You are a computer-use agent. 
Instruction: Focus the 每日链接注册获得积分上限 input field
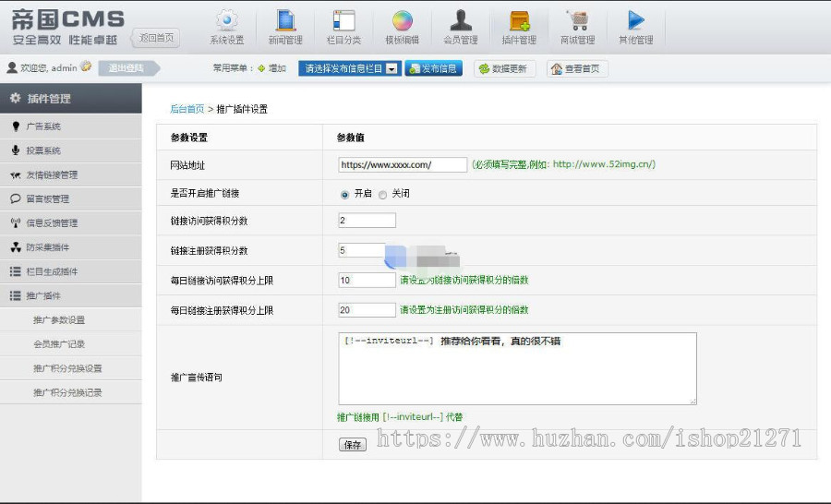(x=367, y=310)
